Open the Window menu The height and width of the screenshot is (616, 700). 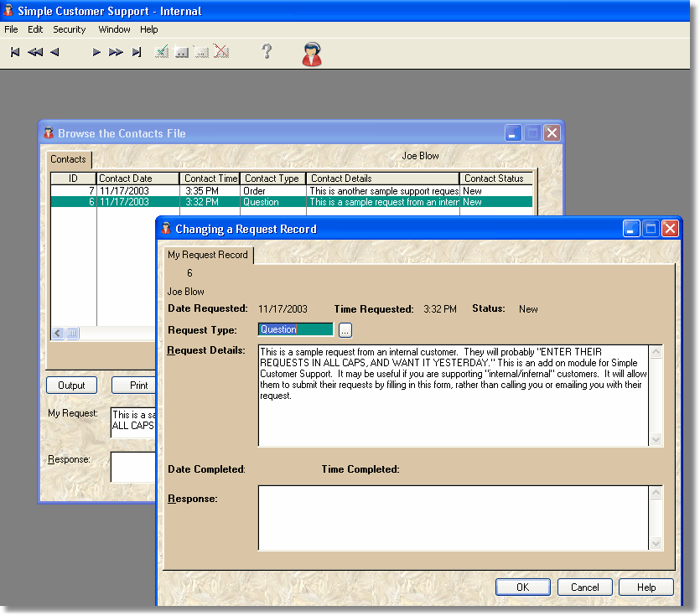114,29
